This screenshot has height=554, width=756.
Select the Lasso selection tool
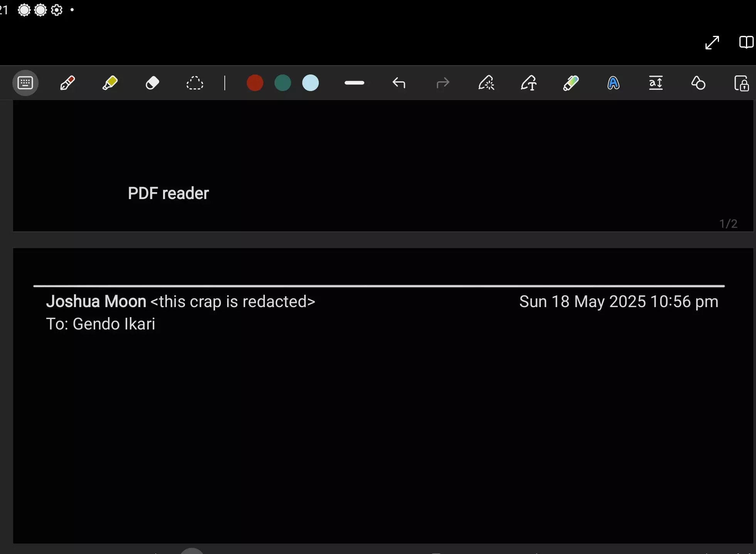click(x=195, y=83)
